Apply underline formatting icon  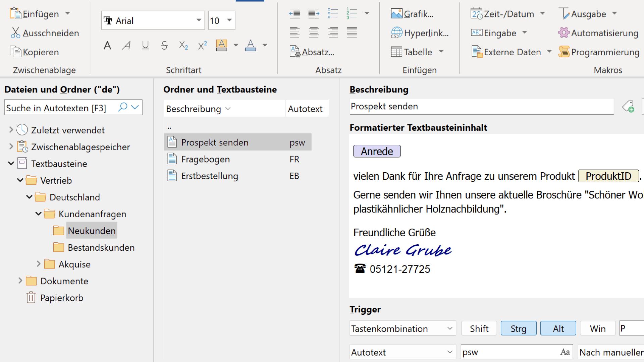(x=145, y=45)
